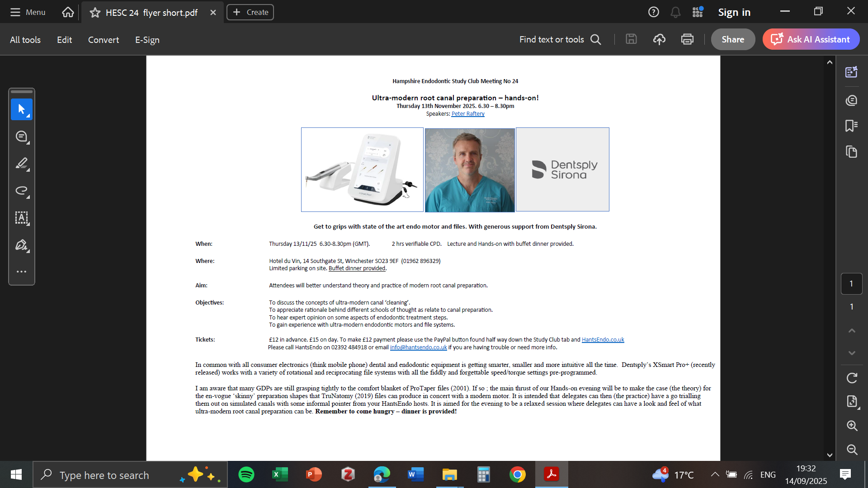Print the document using printer icon
Screen dimensions: 868x488
coord(687,39)
